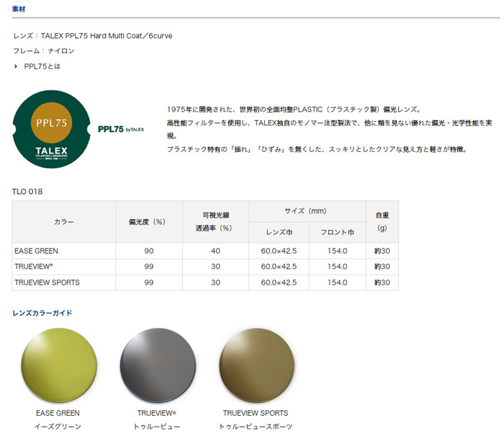Click the 'EASE GREEN' table row label

click(x=36, y=251)
